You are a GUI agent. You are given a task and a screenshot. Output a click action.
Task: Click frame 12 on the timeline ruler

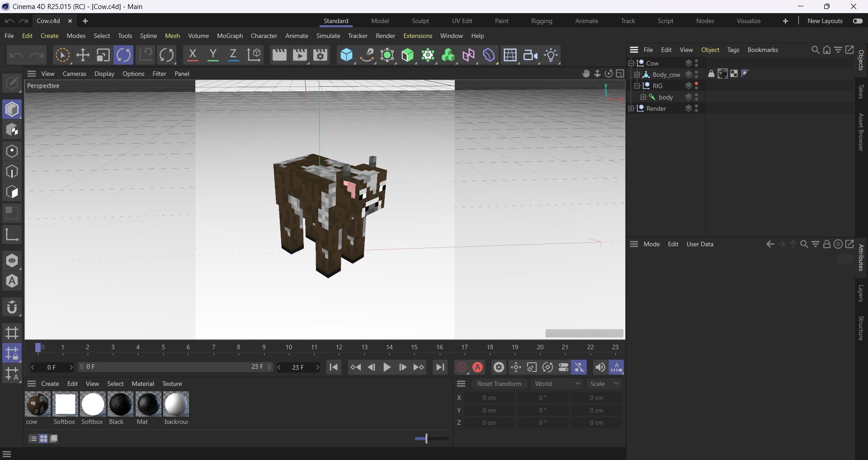[x=339, y=347]
